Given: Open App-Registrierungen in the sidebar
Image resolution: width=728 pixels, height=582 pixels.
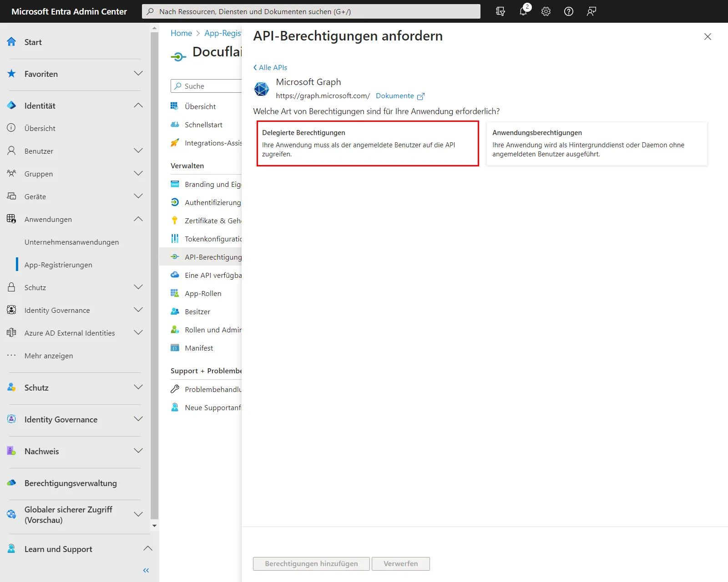Looking at the screenshot, I should [x=58, y=265].
